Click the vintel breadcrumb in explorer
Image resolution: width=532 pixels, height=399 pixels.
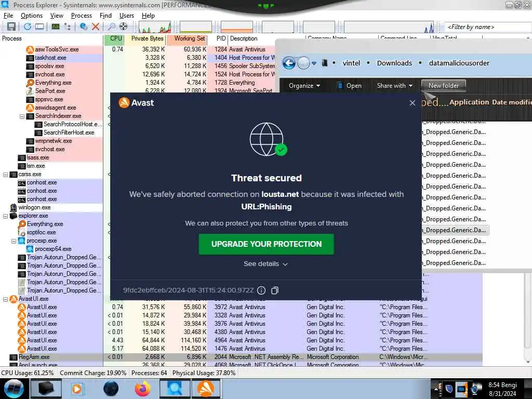point(351,63)
